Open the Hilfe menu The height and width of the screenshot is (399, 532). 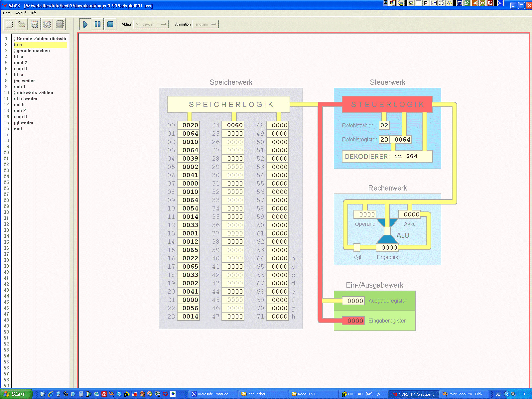point(33,13)
